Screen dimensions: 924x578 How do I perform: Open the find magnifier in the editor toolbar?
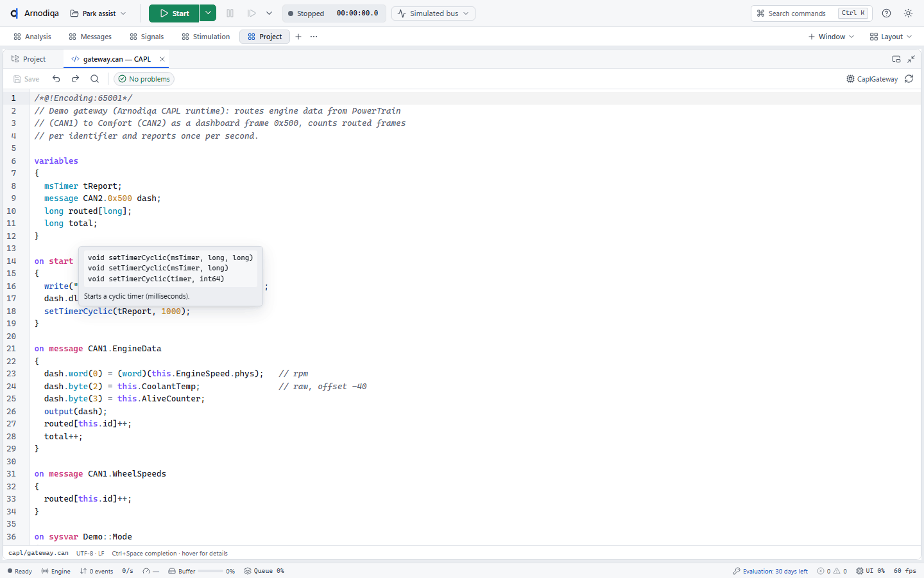94,79
